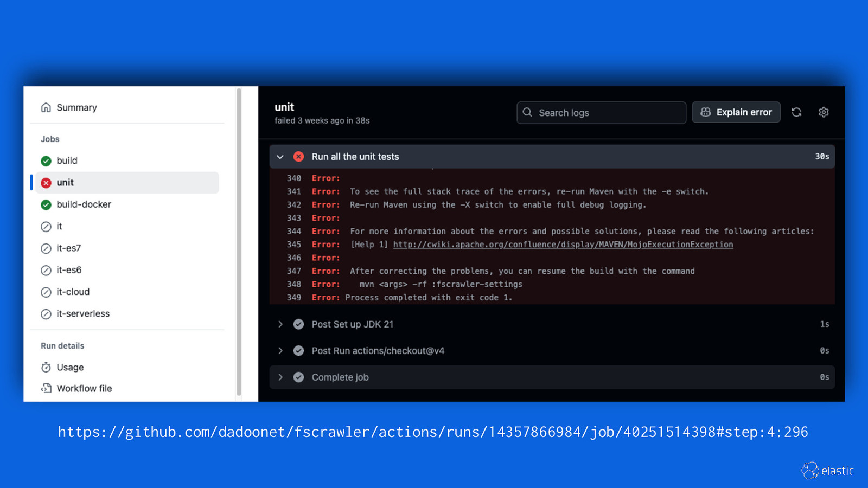Screen dimensions: 868x488
Task: Click the file icon beside Workflow file
Action: pos(46,388)
